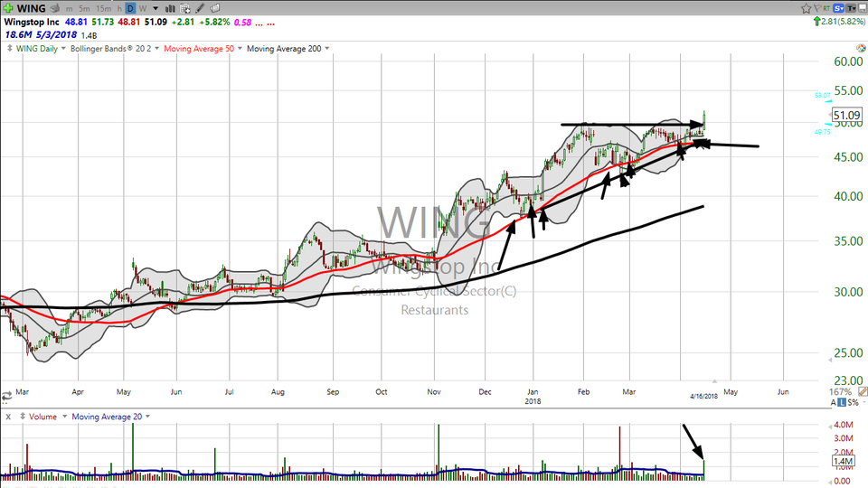The width and height of the screenshot is (868, 488).
Task: Click the 4.0M volume axis label
Action: click(843, 425)
